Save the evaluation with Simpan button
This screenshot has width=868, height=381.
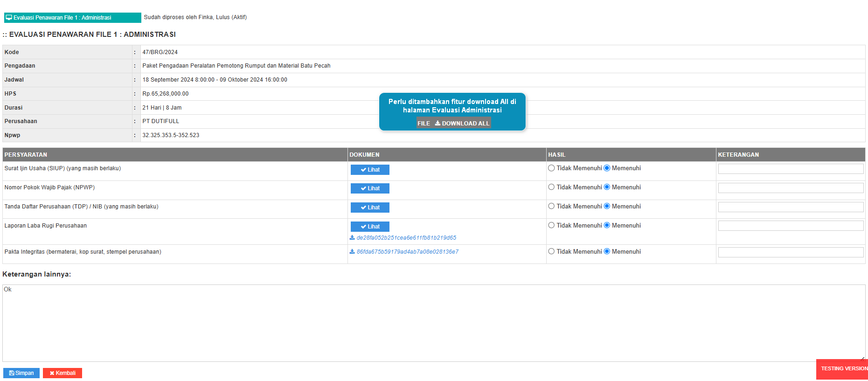[x=21, y=373]
